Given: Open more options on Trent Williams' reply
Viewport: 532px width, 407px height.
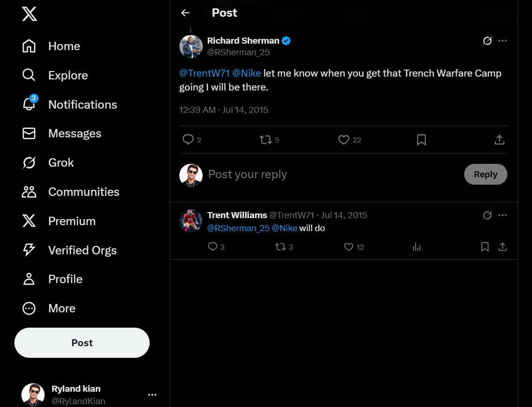Looking at the screenshot, I should pos(502,215).
